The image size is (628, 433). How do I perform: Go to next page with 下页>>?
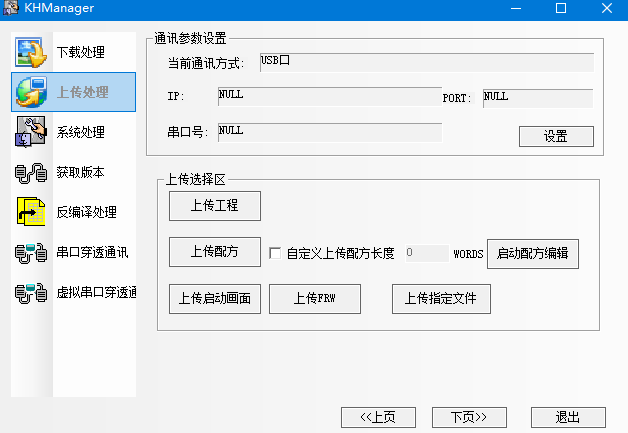pos(468,417)
